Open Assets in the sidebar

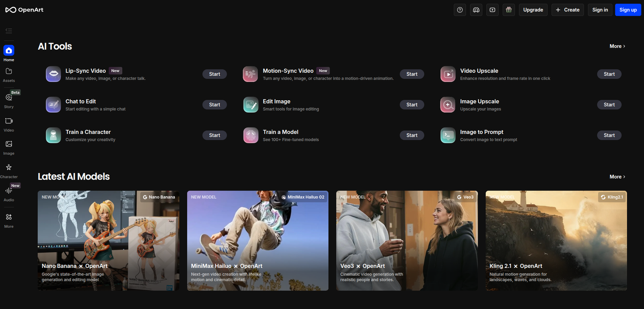coord(9,75)
